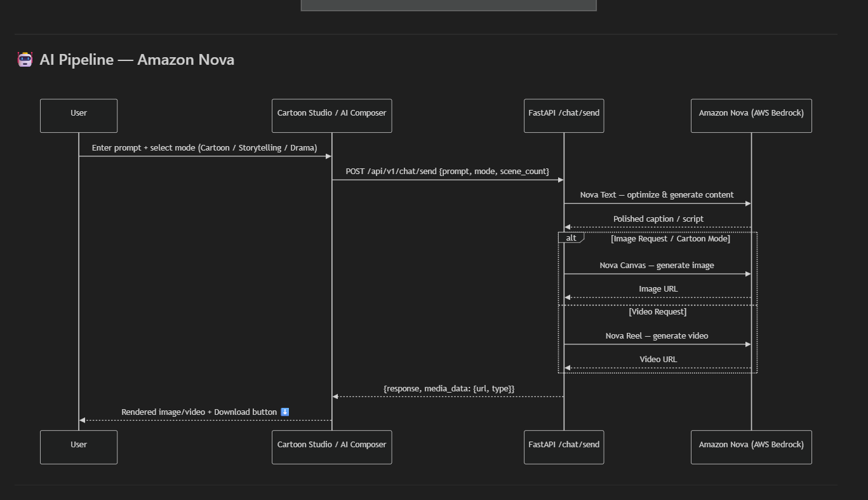Click 'Nova Text — optimize & generate content' label

[x=657, y=195]
